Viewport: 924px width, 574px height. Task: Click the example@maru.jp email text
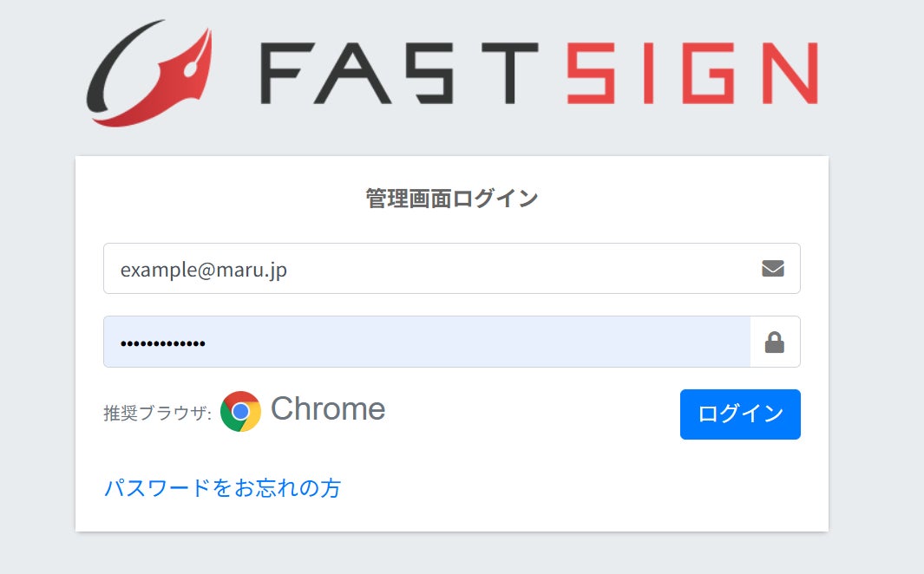click(204, 270)
